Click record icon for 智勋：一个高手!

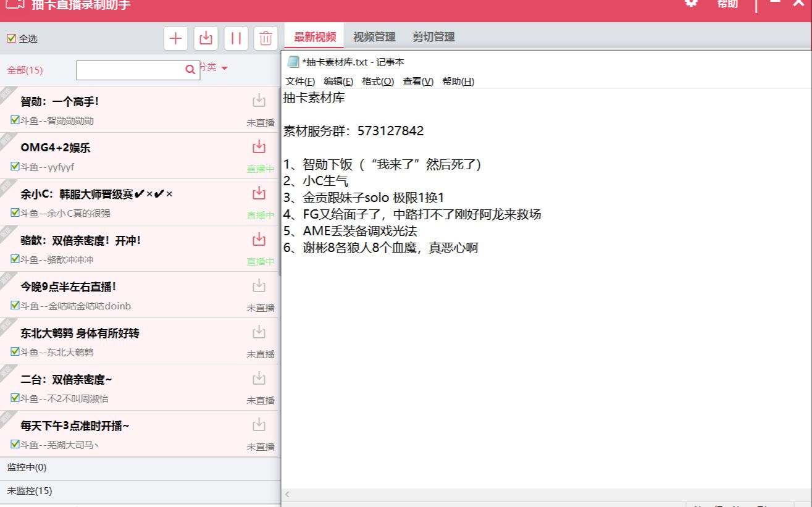[259, 101]
